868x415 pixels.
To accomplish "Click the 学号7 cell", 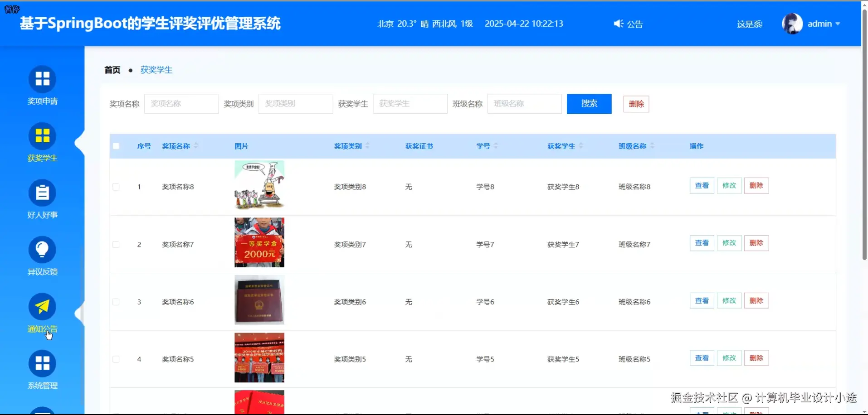I will click(485, 244).
